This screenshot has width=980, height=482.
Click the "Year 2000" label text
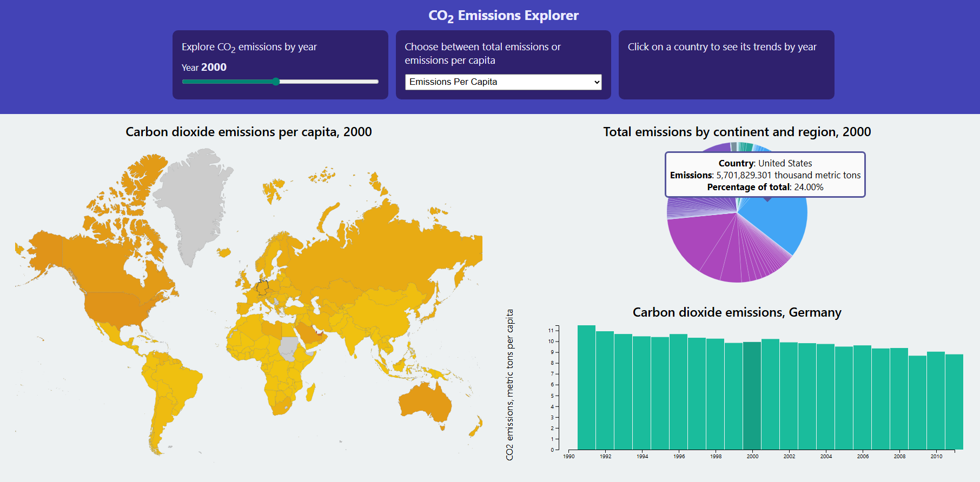pos(204,67)
